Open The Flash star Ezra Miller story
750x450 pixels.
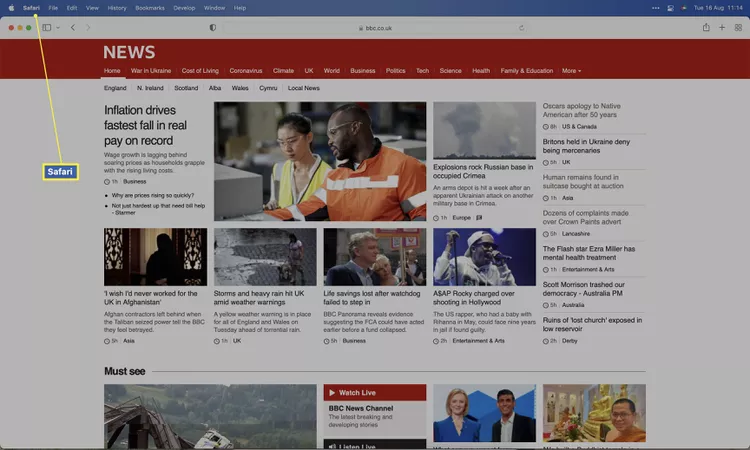tap(589, 253)
